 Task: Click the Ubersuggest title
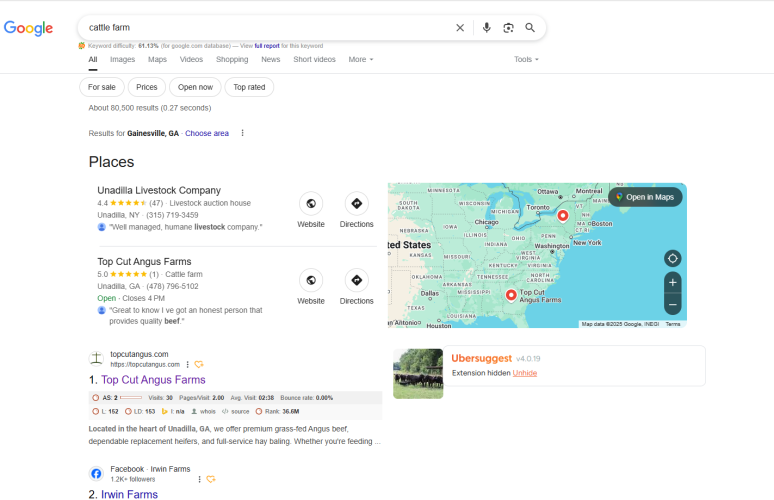click(x=481, y=358)
